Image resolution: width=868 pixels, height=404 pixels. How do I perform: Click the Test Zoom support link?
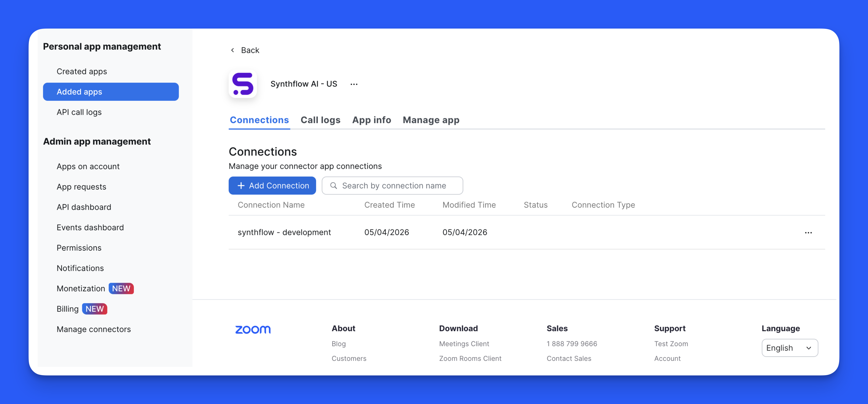point(671,344)
